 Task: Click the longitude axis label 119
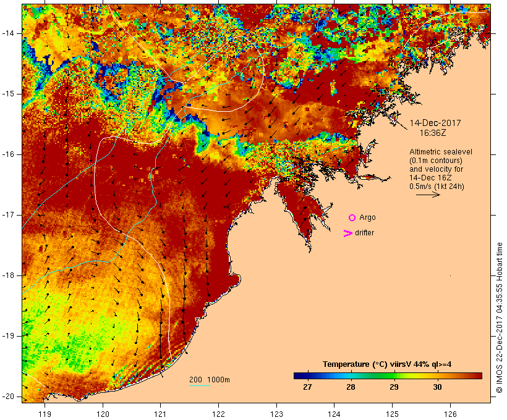(45, 414)
